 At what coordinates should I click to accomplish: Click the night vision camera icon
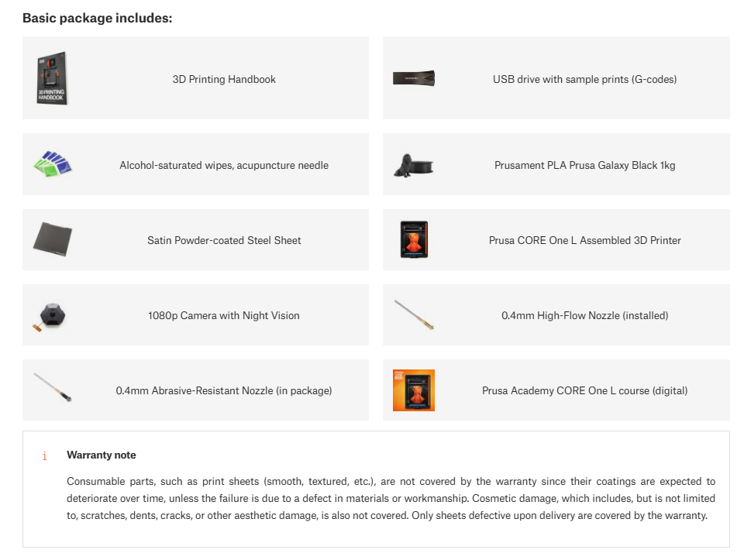click(x=50, y=316)
